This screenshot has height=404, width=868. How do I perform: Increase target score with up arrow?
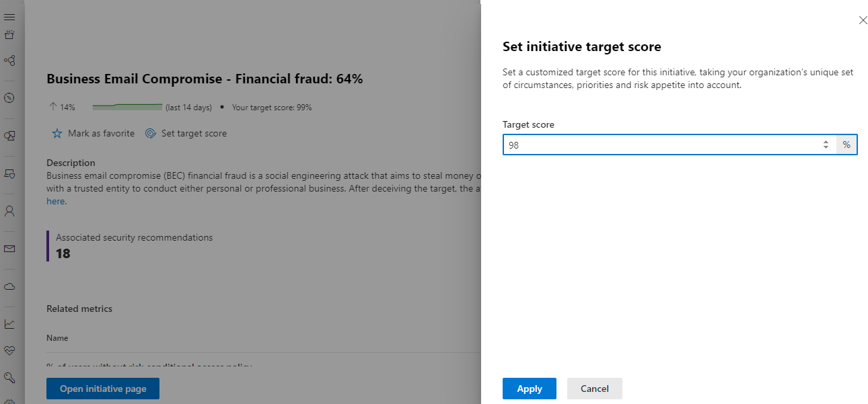(826, 142)
